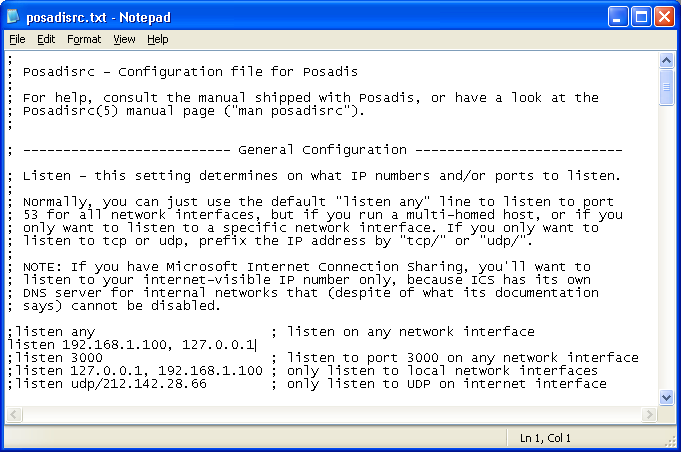Screen dimensions: 681x452
Task: Click the vertical scrollbar up arrow
Action: click(x=667, y=61)
